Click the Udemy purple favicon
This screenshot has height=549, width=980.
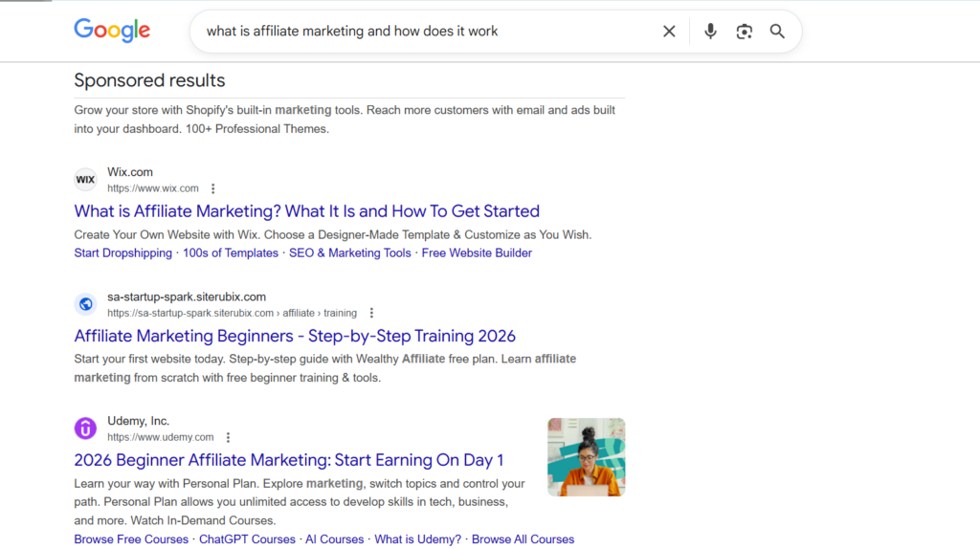85,428
